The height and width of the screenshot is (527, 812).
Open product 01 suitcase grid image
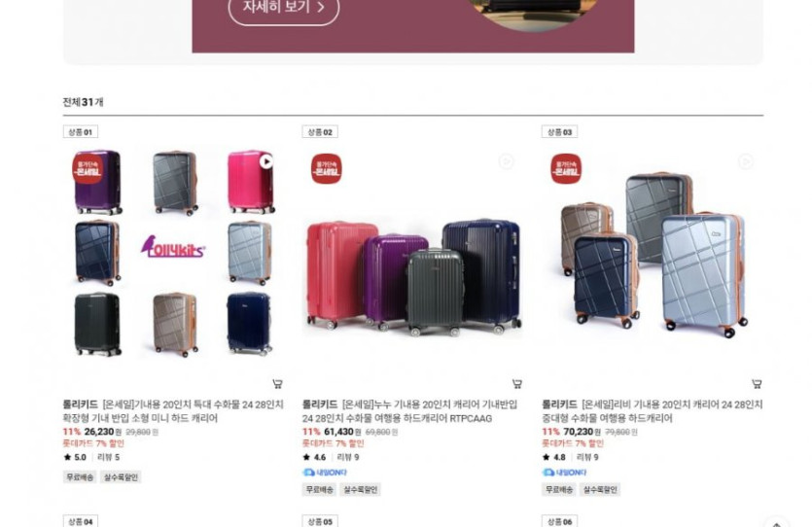(x=173, y=254)
